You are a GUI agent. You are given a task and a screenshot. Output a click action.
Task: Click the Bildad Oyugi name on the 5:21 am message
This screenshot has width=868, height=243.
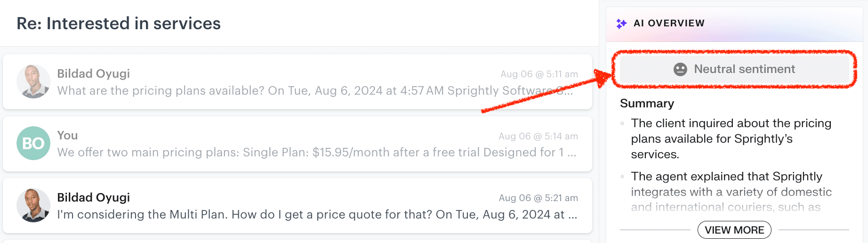click(93, 197)
